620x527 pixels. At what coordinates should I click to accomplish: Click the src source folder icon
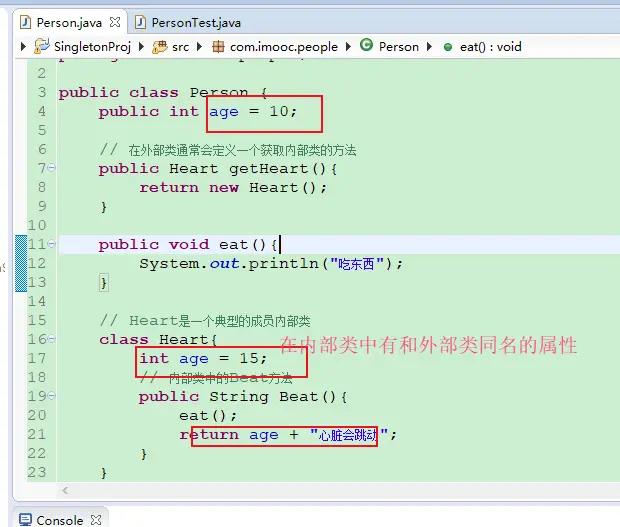click(x=160, y=47)
